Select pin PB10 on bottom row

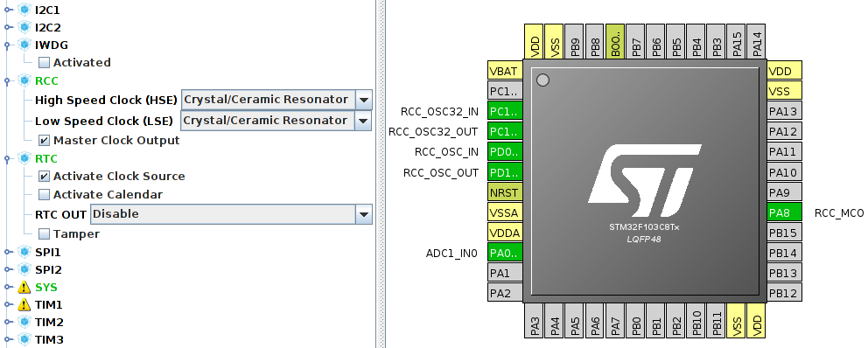tap(696, 321)
